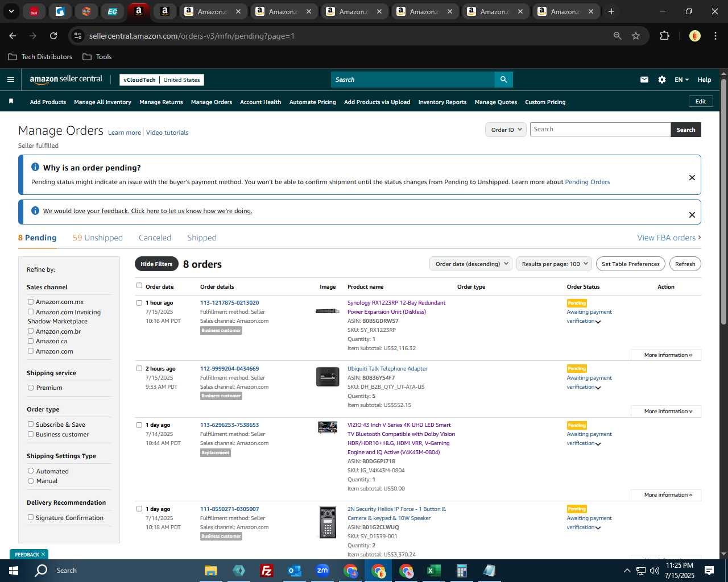Open the browser tab list chevron
Image resolution: width=728 pixels, height=582 pixels.
tap(11, 11)
